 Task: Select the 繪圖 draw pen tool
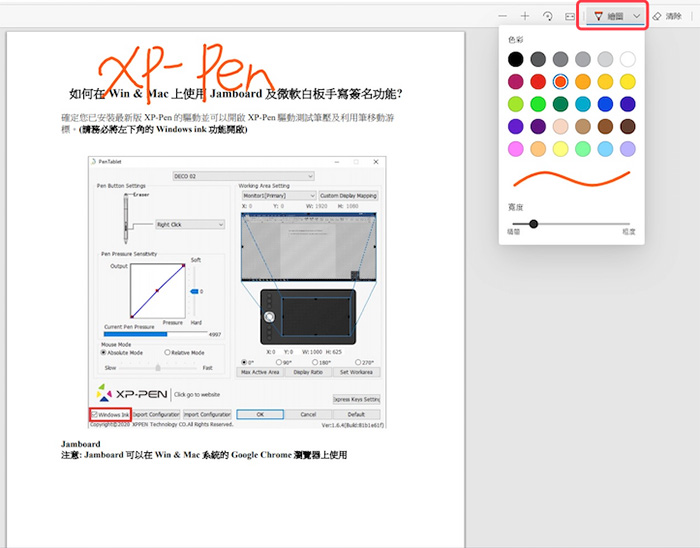607,17
